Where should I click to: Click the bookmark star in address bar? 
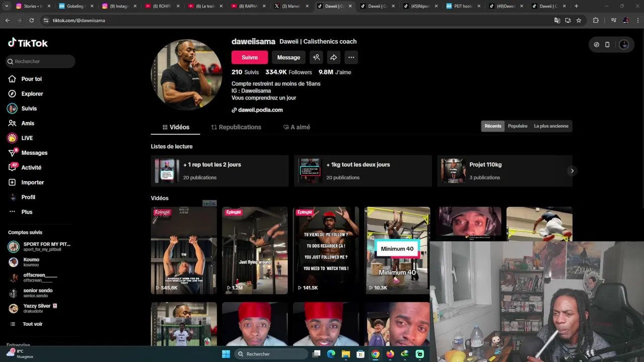[x=579, y=20]
